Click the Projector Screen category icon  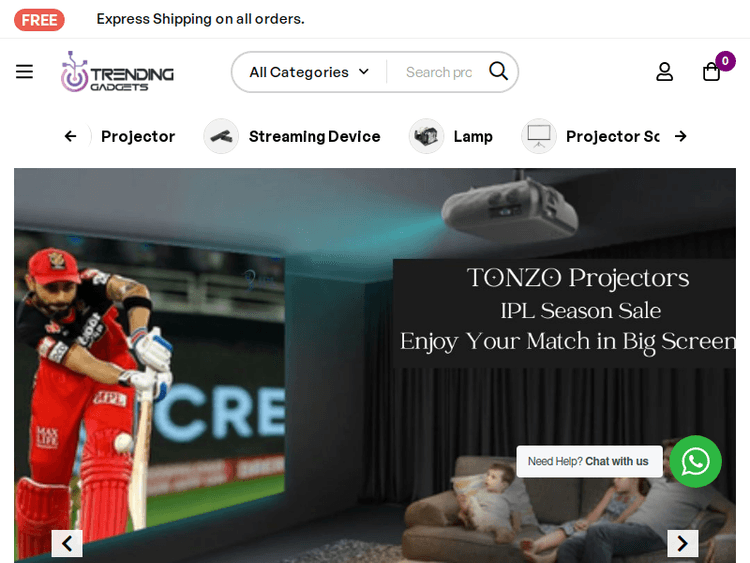(539, 136)
